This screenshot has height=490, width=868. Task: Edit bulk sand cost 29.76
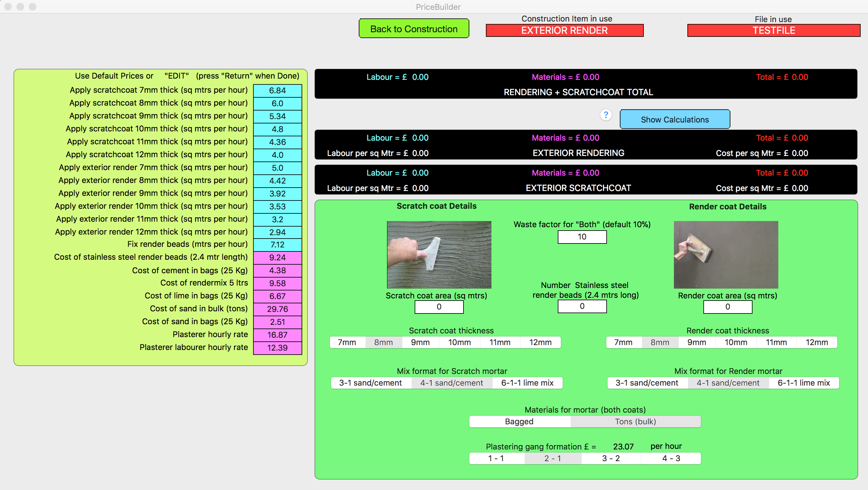point(277,309)
